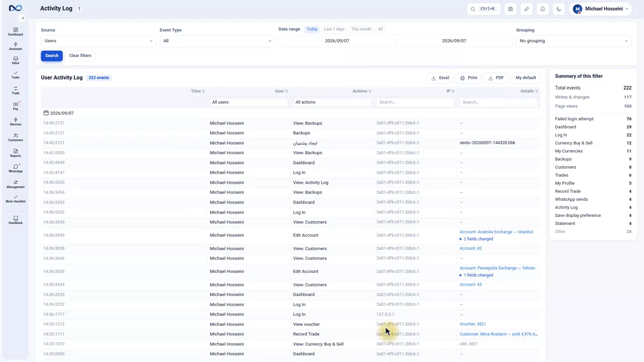Click the start date field 2026/09/07
The height and width of the screenshot is (362, 644).
337,41
